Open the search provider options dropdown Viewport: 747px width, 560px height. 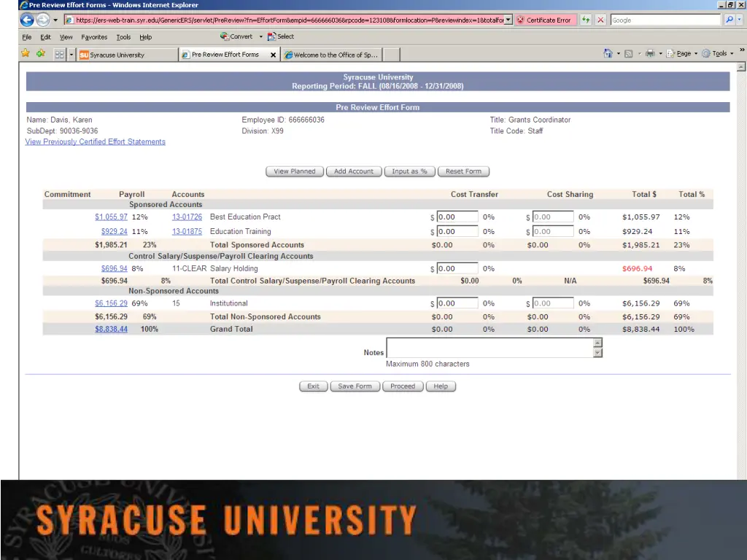tap(740, 20)
